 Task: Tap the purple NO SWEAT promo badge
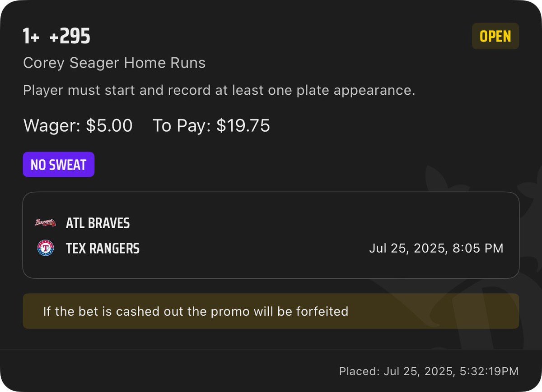[59, 165]
